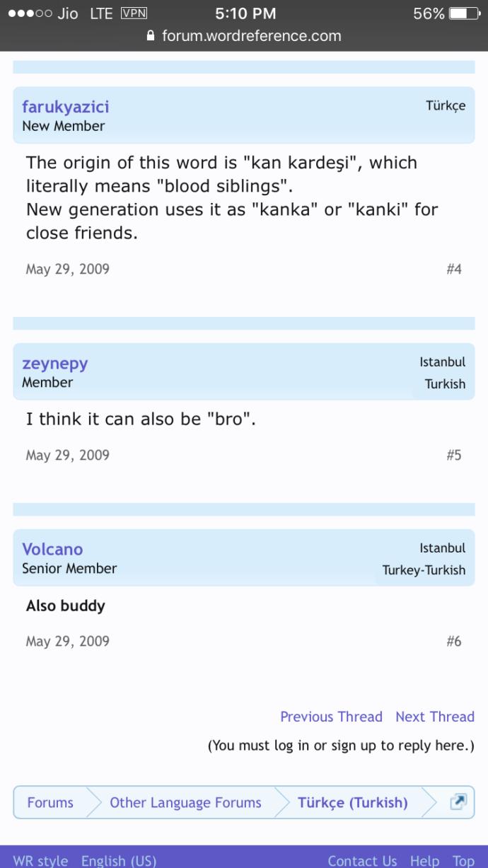
Task: Open the Previous Thread link
Action: coord(331,717)
